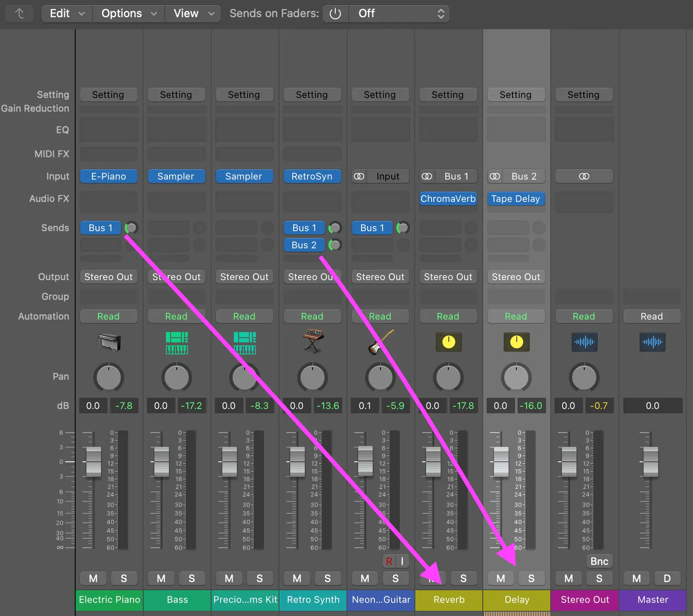
Task: Click stereo format icon on Reverb input
Action: (x=427, y=176)
